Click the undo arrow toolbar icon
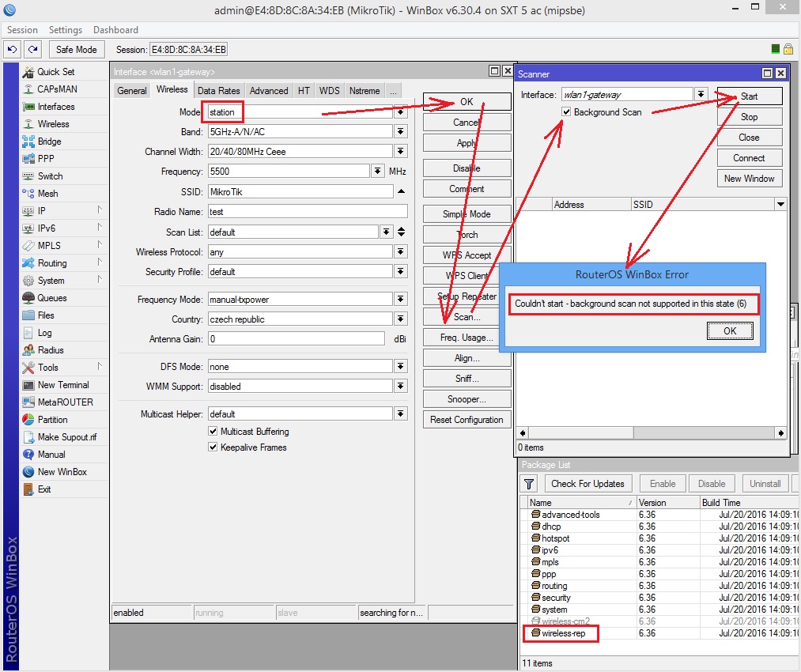The height and width of the screenshot is (672, 801). 13,50
